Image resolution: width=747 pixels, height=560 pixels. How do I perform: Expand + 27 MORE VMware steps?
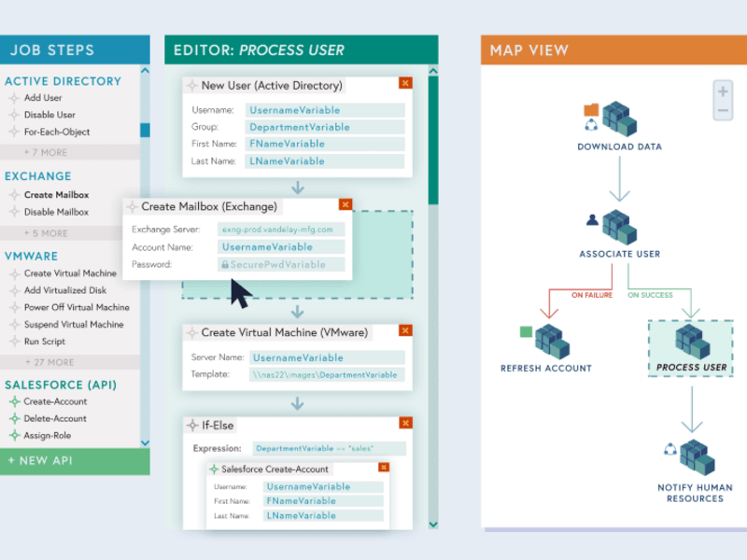[70, 362]
